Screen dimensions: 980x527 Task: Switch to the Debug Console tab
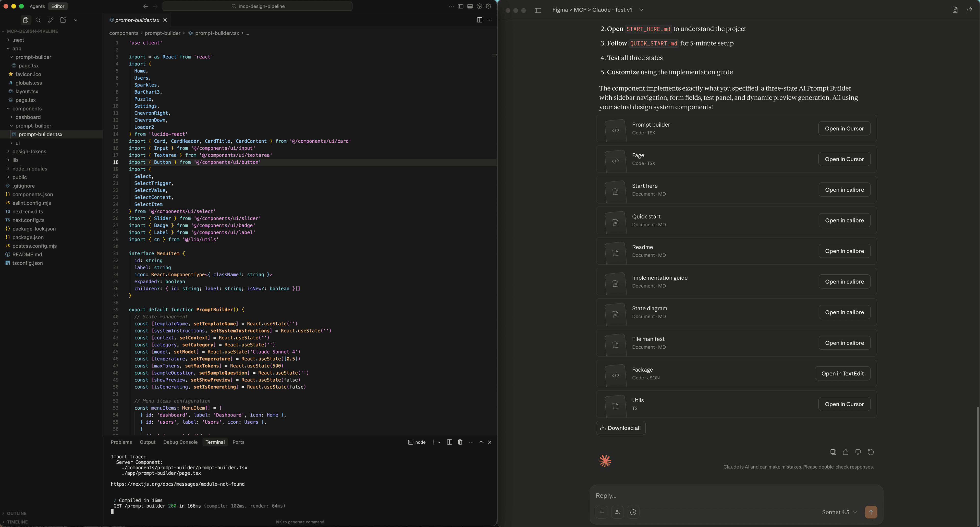[x=180, y=442]
